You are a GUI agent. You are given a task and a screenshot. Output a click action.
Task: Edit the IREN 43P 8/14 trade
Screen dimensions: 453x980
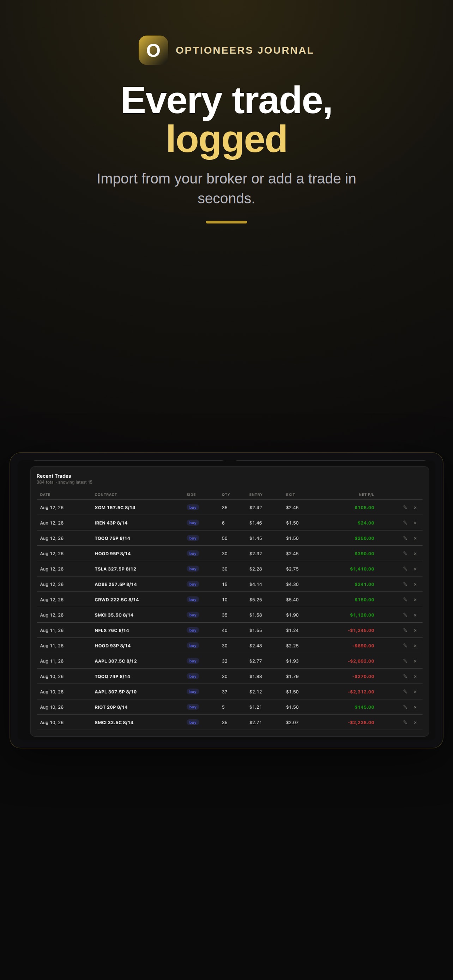[405, 523]
